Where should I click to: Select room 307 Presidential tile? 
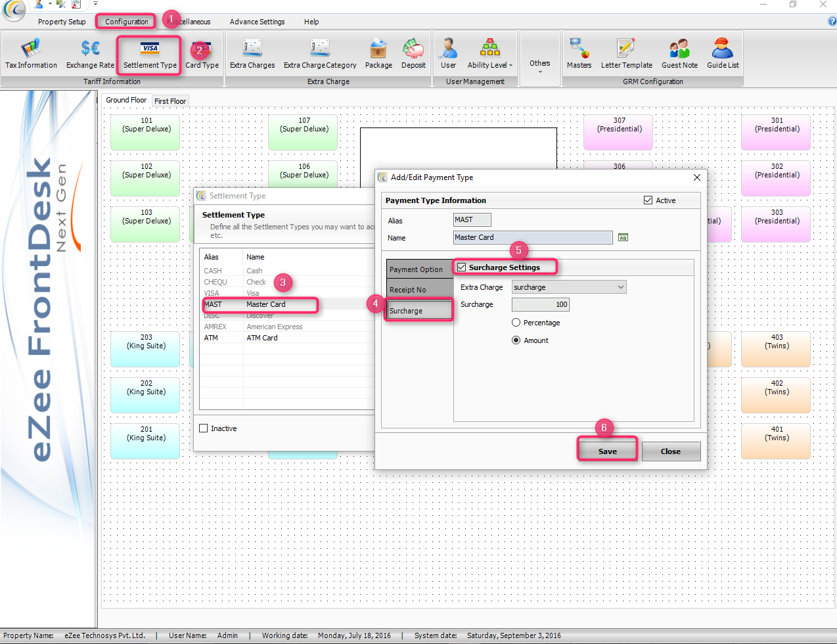pos(618,132)
